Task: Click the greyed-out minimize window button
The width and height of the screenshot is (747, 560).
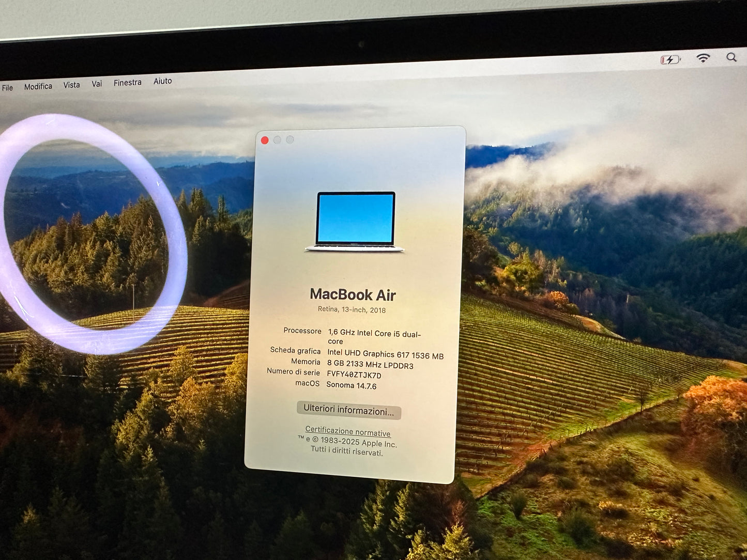Action: [277, 140]
